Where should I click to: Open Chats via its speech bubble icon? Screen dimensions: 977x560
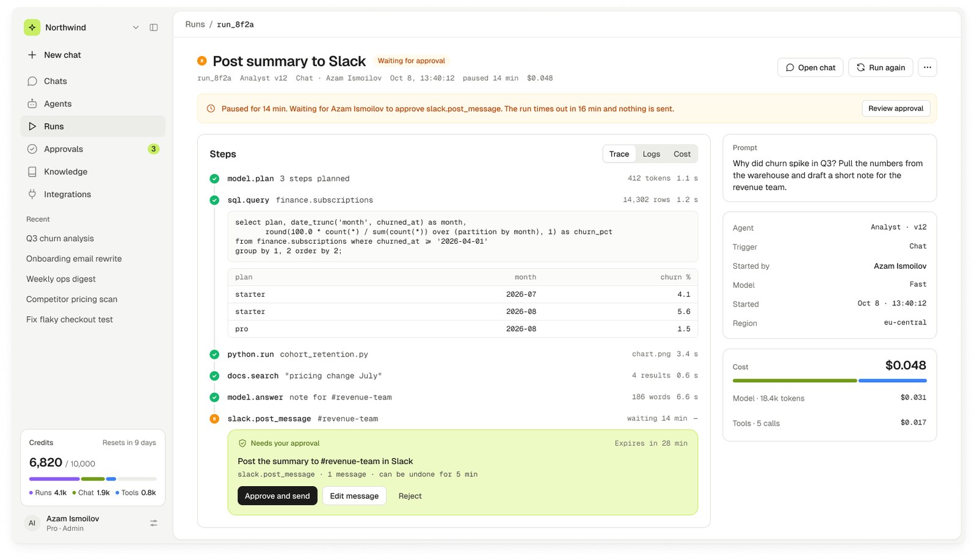point(32,81)
